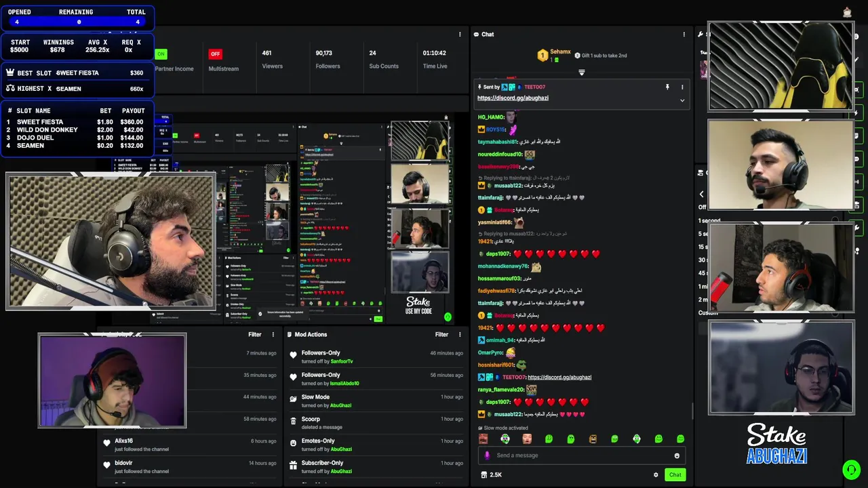Click the wrench icon above the slow mode panel

click(x=701, y=35)
